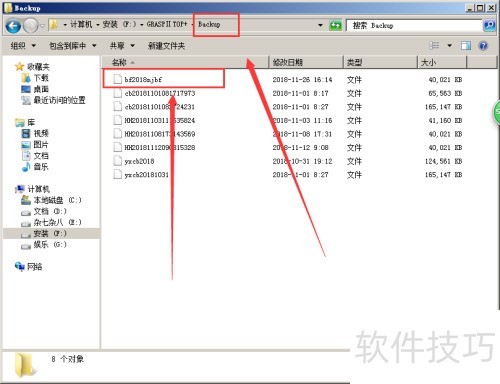500x384 pixels.
Task: Sort by the 大小 column header
Action: (x=442, y=62)
